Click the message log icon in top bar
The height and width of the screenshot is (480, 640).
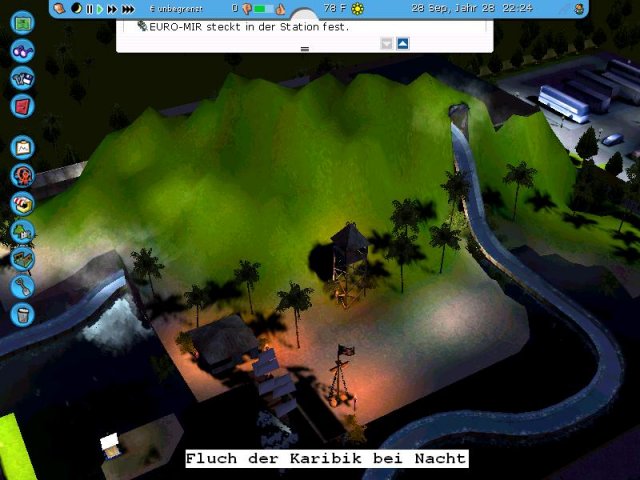pyautogui.click(x=60, y=8)
